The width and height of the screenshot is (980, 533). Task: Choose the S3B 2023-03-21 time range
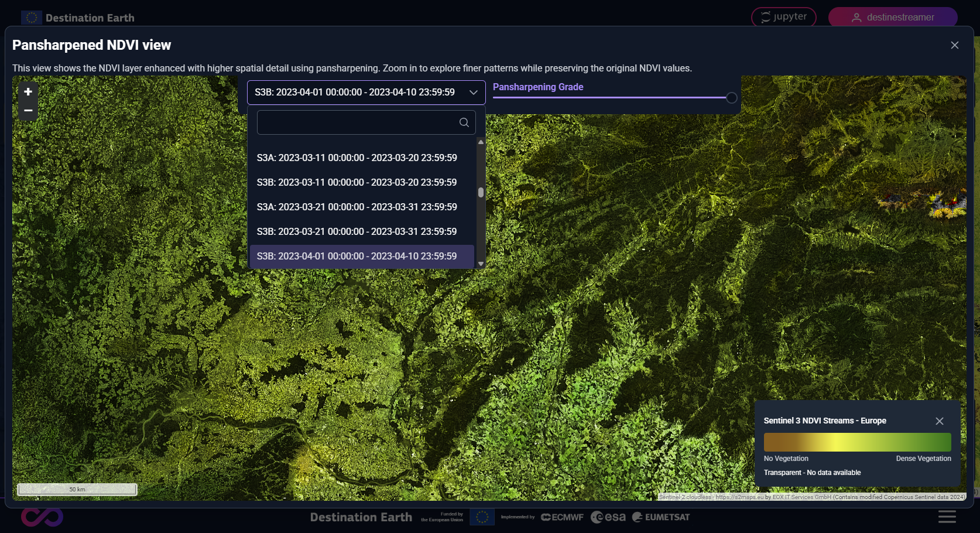[x=357, y=231]
